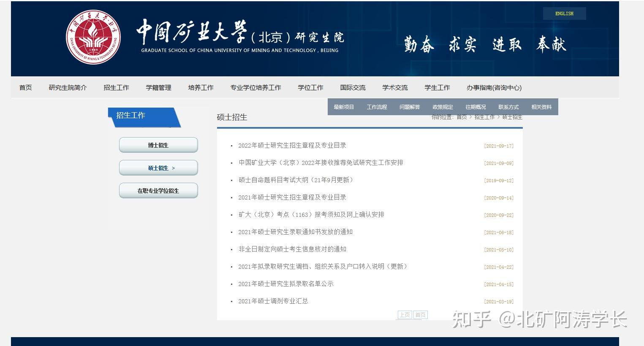Click the date [2021-05-10]
This screenshot has height=346, width=644.
pos(499,250)
